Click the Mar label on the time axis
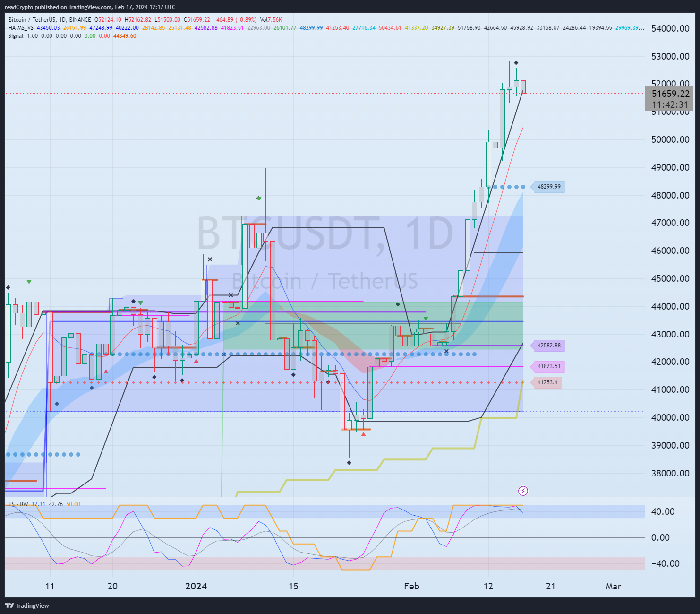This screenshot has height=614, width=700. point(613,586)
